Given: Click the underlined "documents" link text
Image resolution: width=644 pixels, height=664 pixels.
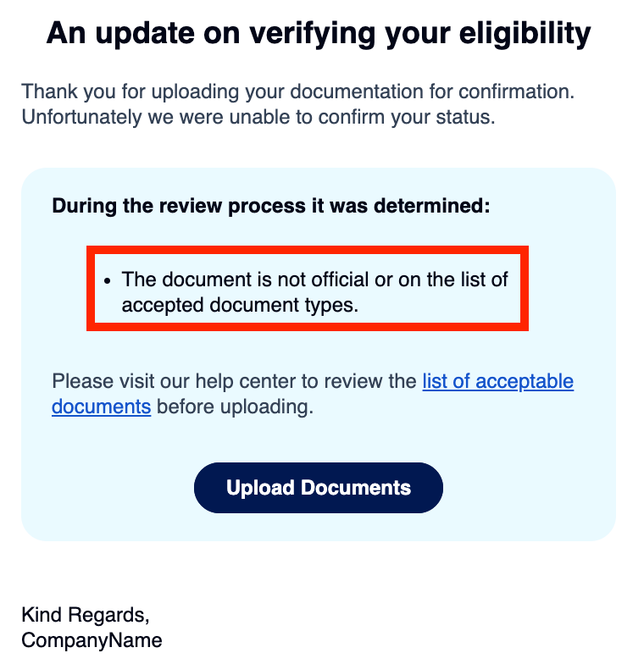Looking at the screenshot, I should 101,407.
